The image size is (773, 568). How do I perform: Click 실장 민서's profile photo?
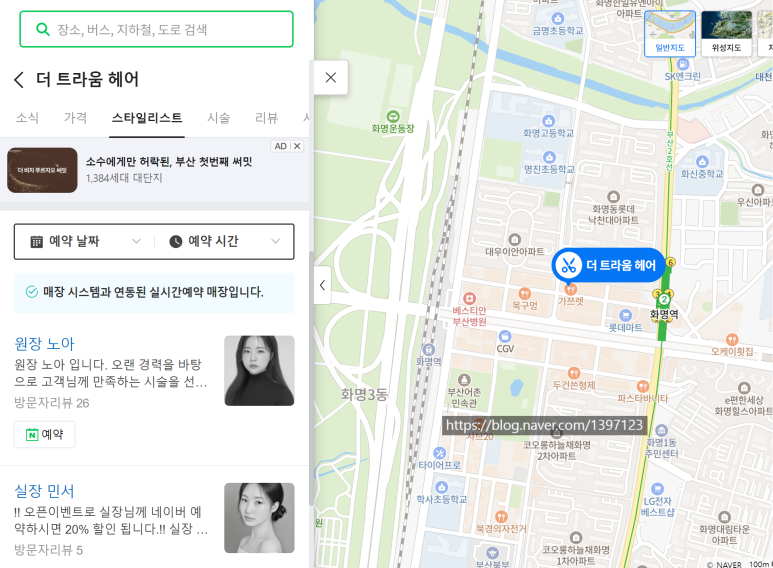(x=259, y=518)
